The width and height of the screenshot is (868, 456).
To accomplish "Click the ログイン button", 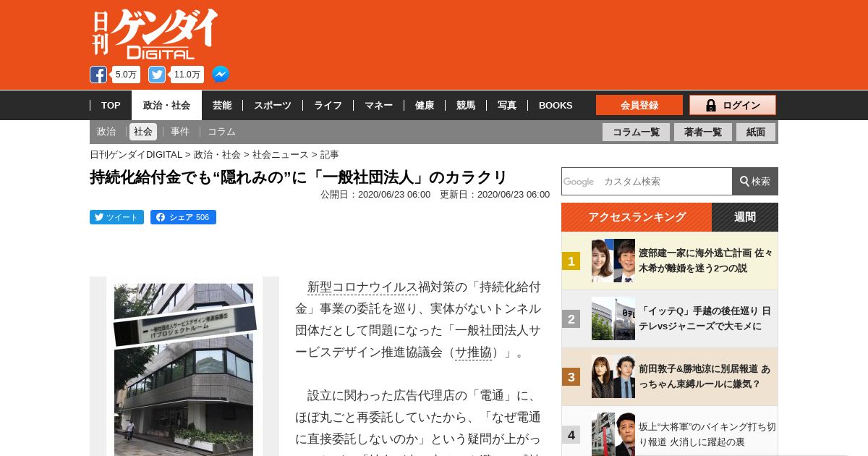I will [733, 105].
